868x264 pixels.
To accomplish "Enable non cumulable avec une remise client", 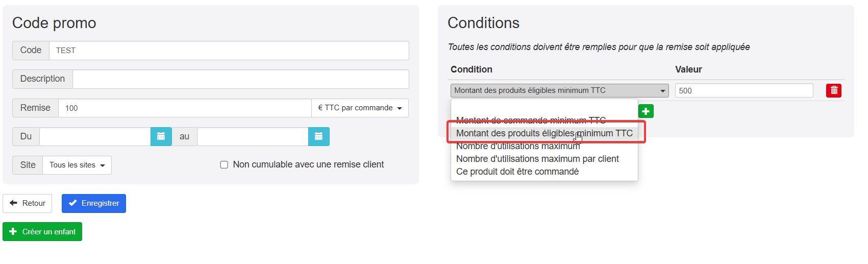I will click(x=224, y=164).
